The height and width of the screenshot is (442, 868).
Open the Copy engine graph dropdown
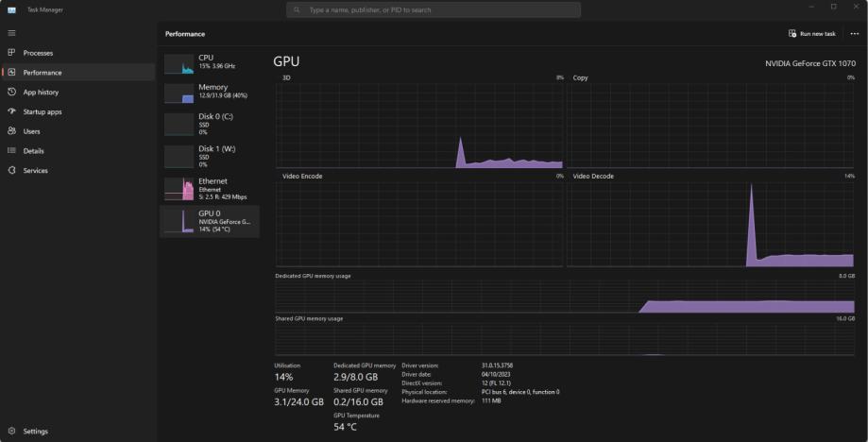point(580,78)
